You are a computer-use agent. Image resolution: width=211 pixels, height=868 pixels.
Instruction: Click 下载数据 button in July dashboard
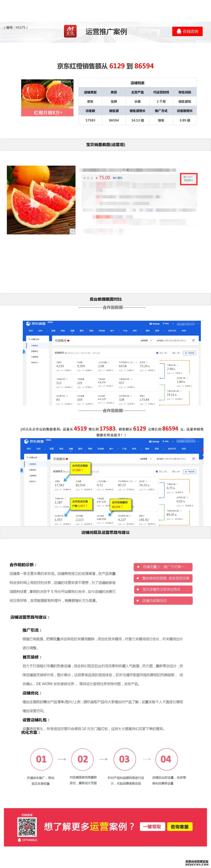[x=189, y=471]
